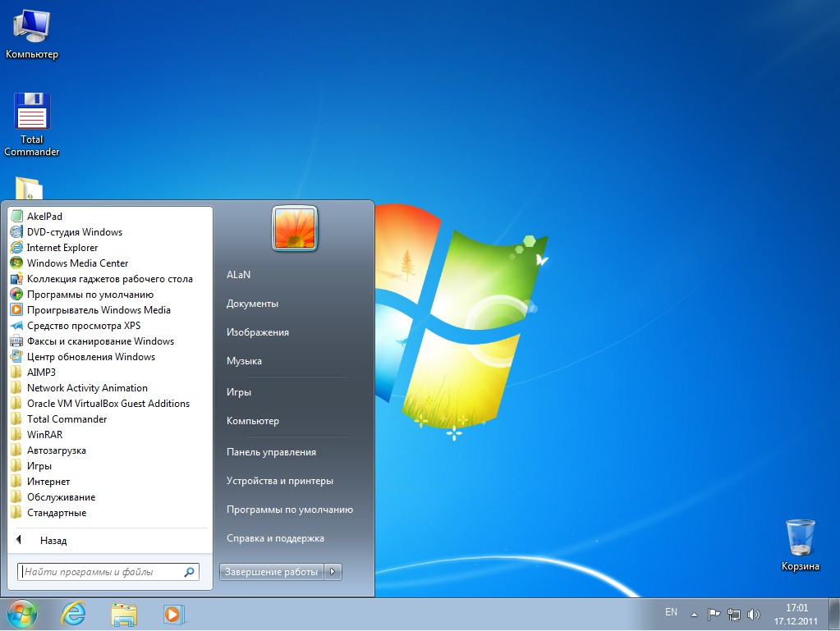This screenshot has height=631, width=840.
Task: Open Устройства и принтеры
Action: tap(280, 481)
